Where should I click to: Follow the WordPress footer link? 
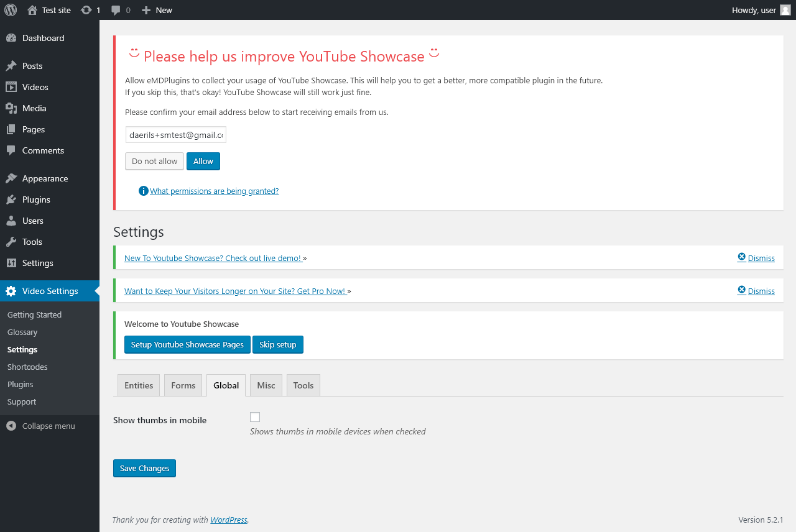tap(229, 520)
